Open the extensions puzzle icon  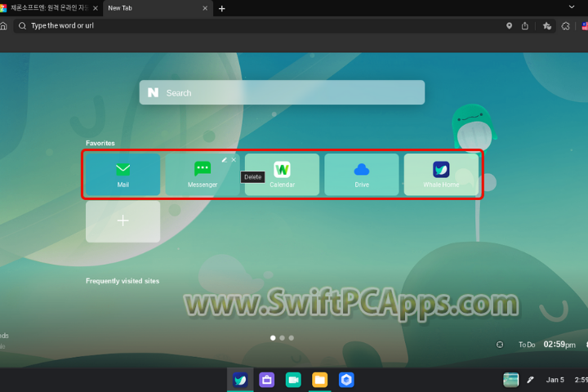[565, 26]
